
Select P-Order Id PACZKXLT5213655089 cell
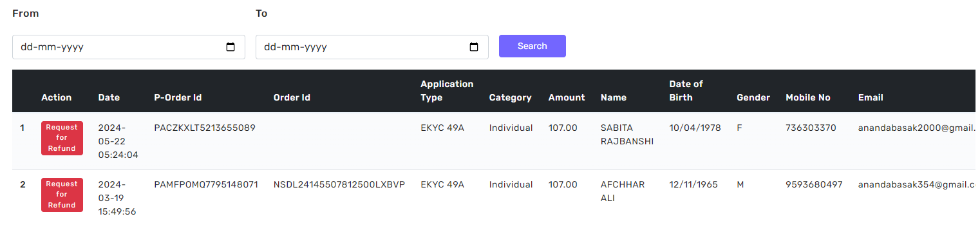[x=205, y=128]
